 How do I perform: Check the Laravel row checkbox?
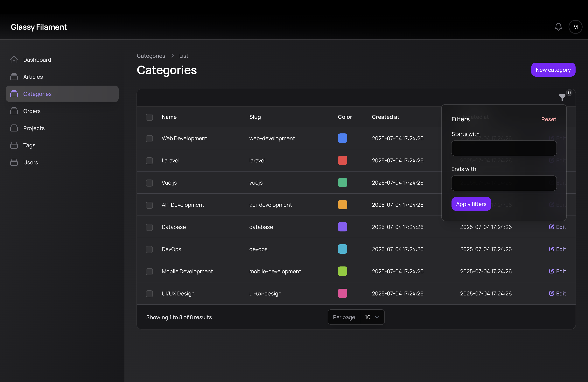pyautogui.click(x=149, y=161)
